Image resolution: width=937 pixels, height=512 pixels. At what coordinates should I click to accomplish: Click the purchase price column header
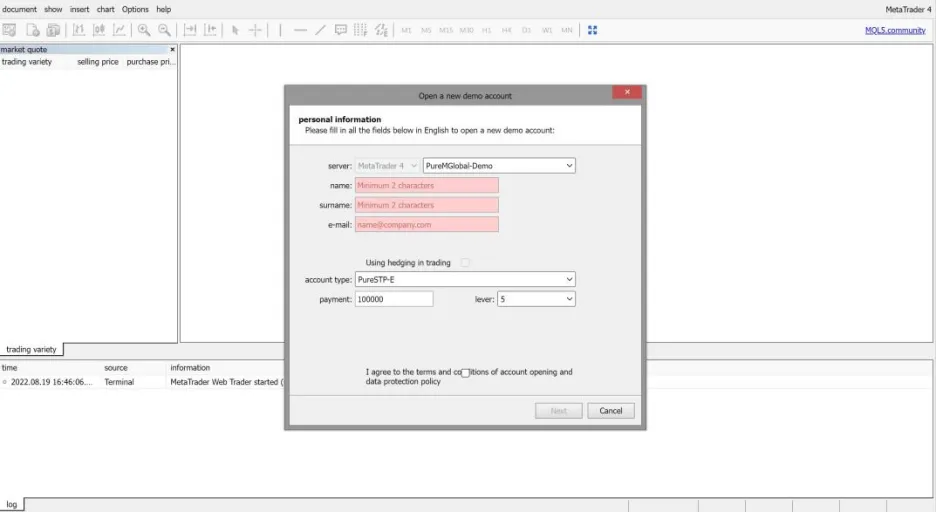tap(149, 62)
